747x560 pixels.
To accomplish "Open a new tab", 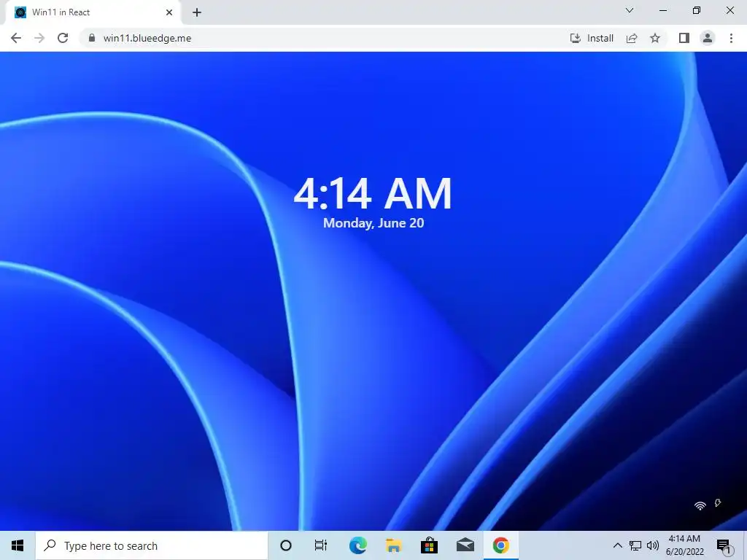I will 197,12.
